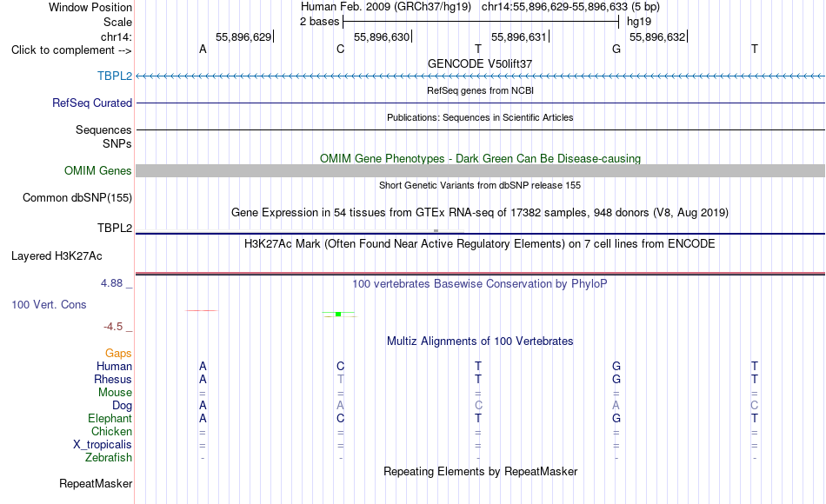Select the Rhesus alignment row label
Image resolution: width=826 pixels, height=504 pixels.
pyautogui.click(x=113, y=379)
